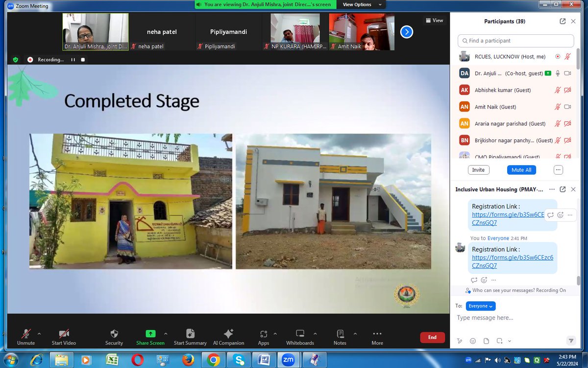The image size is (588, 368).
Task: Open more actions under the last chat message
Action: (493, 280)
